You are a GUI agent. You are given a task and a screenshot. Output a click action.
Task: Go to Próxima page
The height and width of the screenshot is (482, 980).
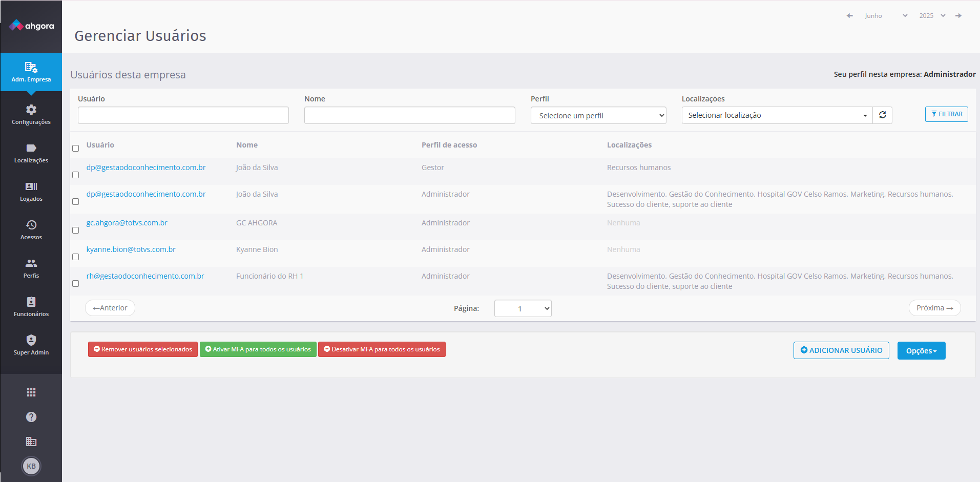(934, 308)
